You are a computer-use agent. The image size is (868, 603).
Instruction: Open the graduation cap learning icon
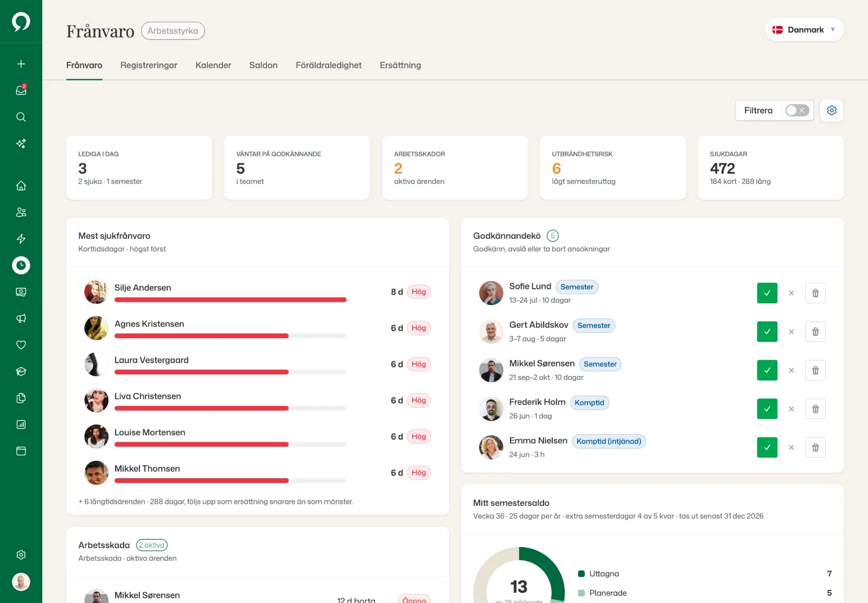coord(21,371)
